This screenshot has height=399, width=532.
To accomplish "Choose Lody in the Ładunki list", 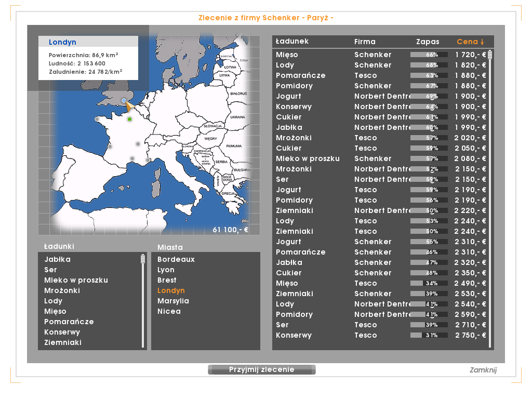I will pos(54,301).
